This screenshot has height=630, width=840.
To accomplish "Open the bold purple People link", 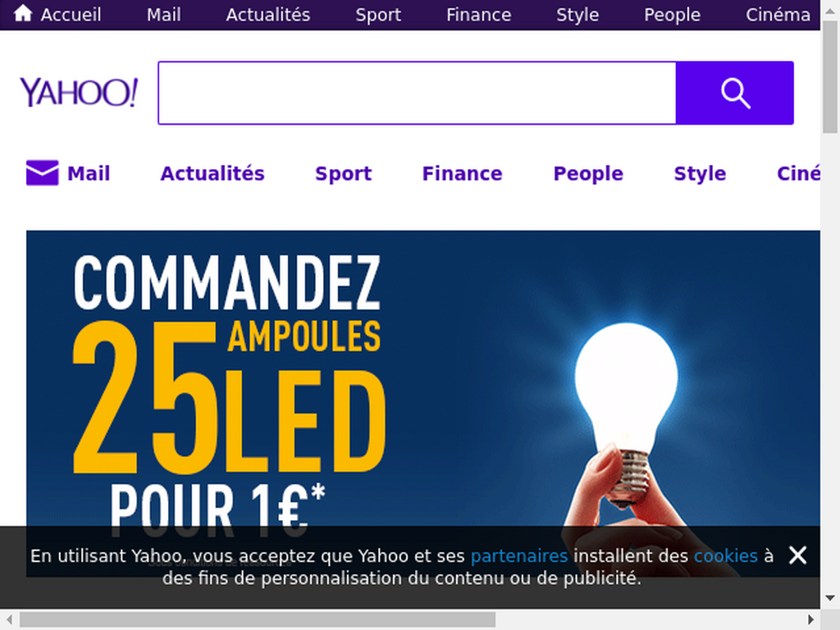I will point(588,174).
